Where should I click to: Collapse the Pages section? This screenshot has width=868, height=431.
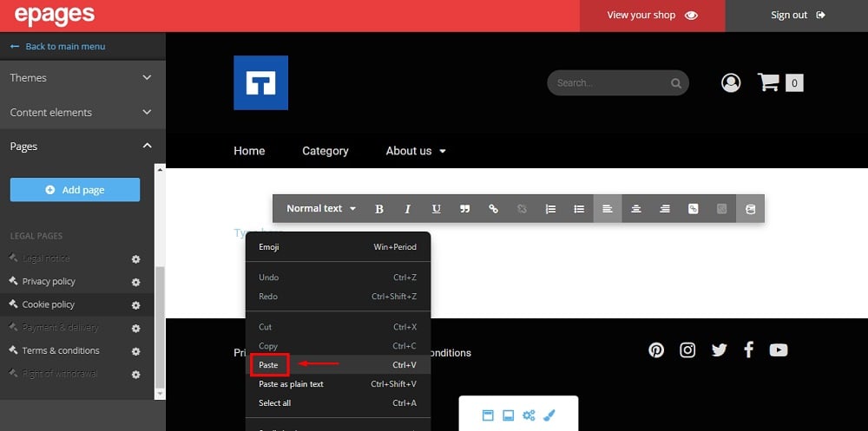pos(82,147)
